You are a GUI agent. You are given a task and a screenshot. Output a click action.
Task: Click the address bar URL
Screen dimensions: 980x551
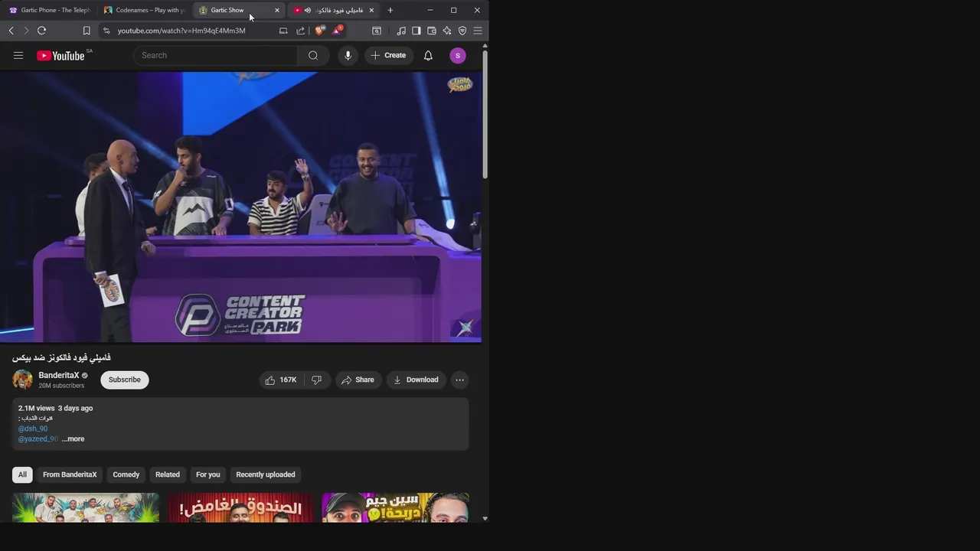pos(181,31)
